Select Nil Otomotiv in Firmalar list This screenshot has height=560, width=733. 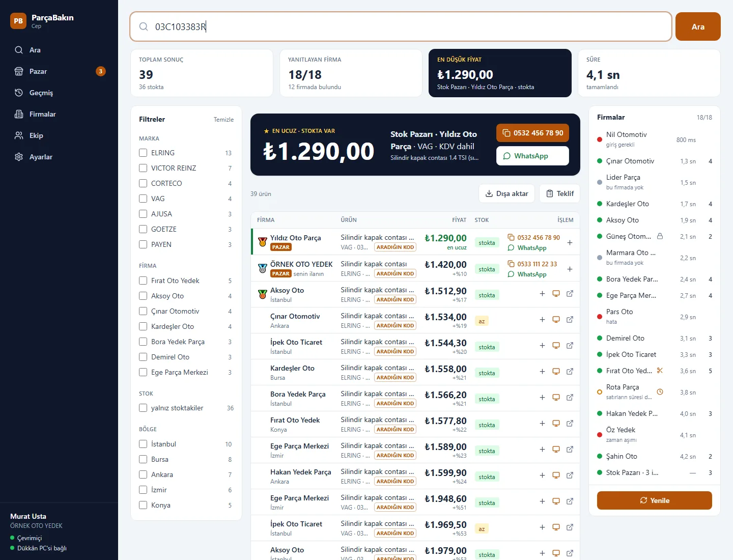pyautogui.click(x=654, y=139)
